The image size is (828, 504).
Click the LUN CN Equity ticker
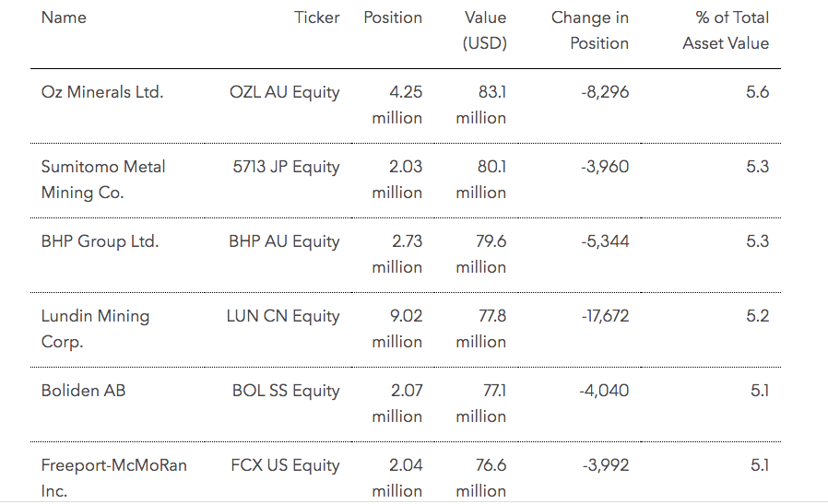(x=283, y=316)
